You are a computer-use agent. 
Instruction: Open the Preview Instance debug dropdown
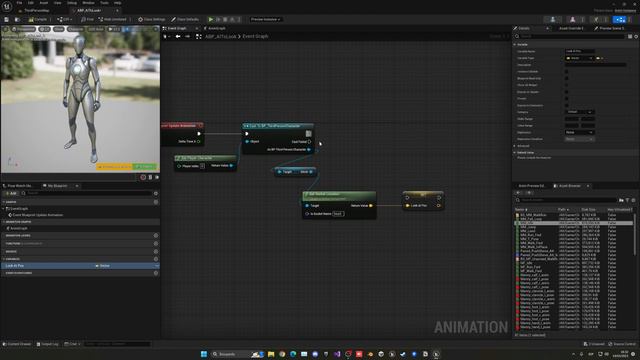click(265, 19)
